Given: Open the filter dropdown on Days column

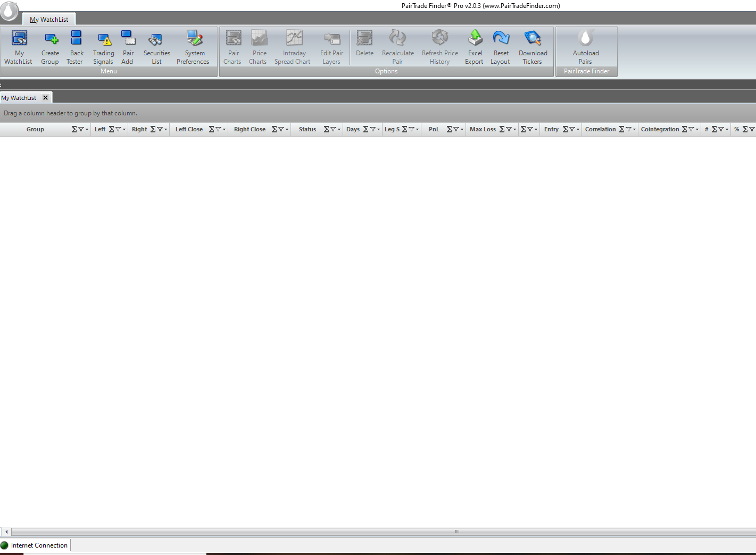Looking at the screenshot, I should [375, 129].
